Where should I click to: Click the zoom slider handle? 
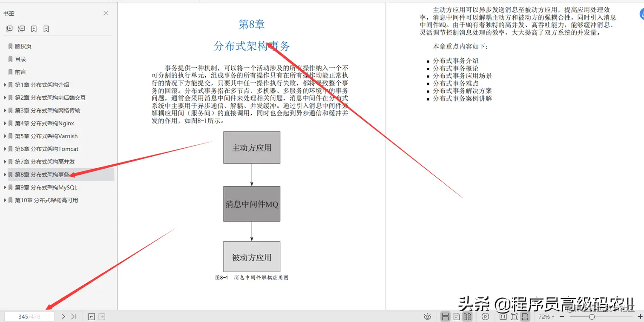click(592, 316)
